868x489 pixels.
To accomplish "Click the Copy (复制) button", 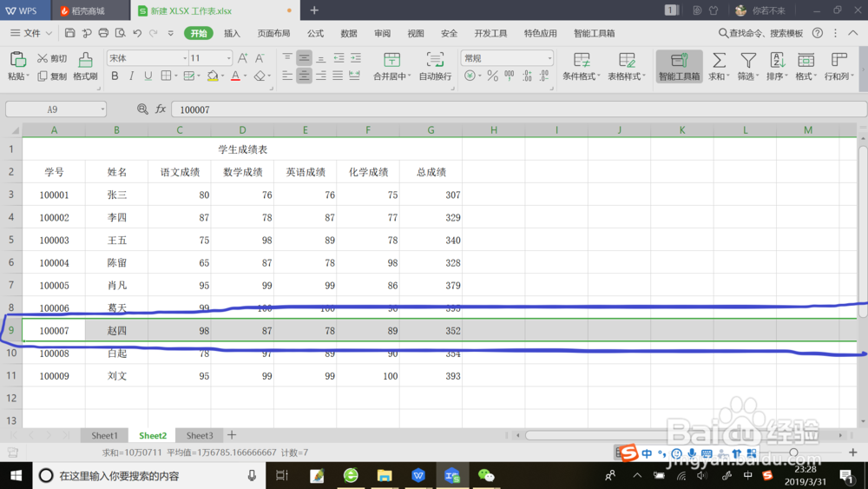I will [x=51, y=76].
